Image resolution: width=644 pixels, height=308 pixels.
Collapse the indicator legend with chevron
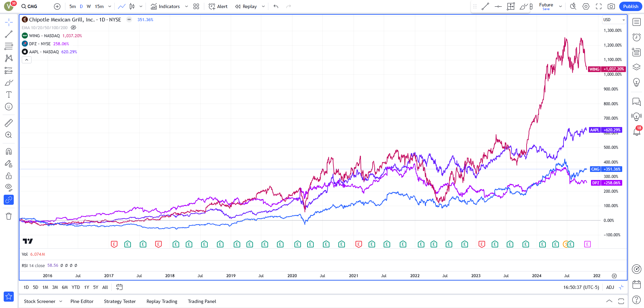(x=27, y=60)
